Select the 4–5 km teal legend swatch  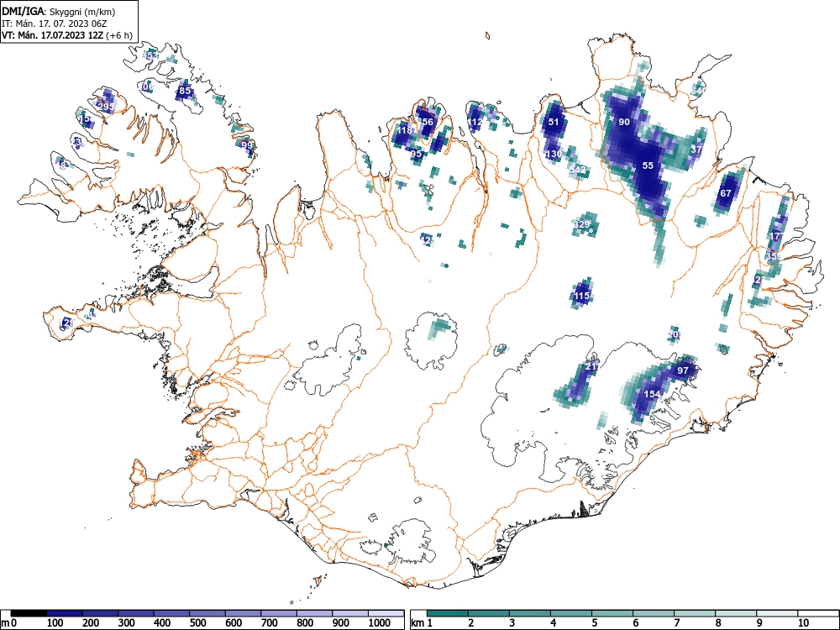pos(571,613)
